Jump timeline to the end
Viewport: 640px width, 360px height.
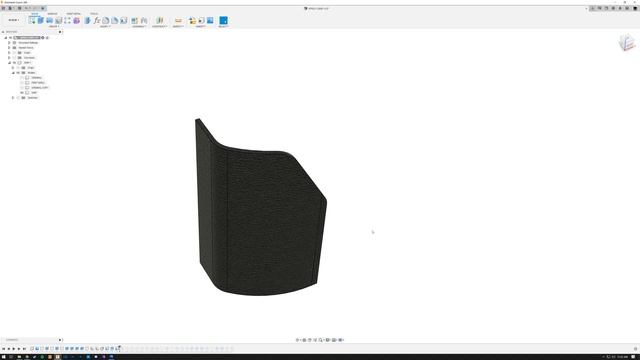[x=24, y=349]
